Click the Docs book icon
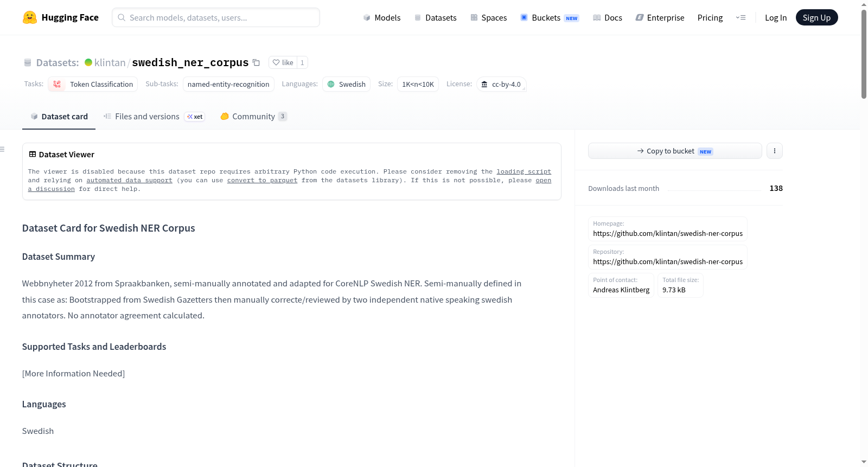868x467 pixels. point(597,18)
